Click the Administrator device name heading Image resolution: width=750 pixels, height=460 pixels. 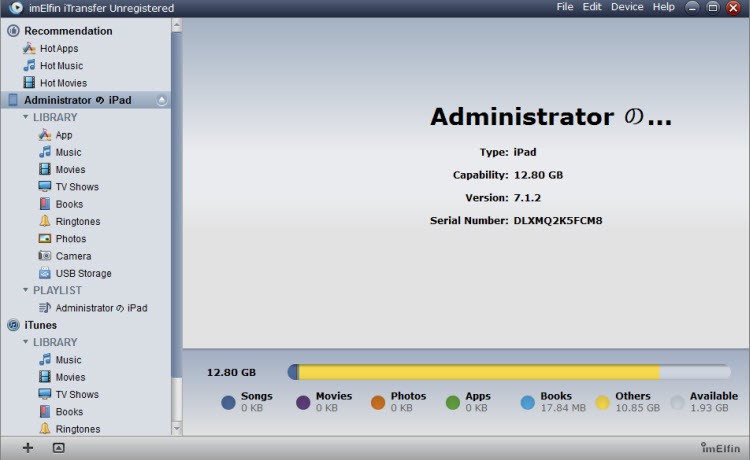(x=551, y=117)
